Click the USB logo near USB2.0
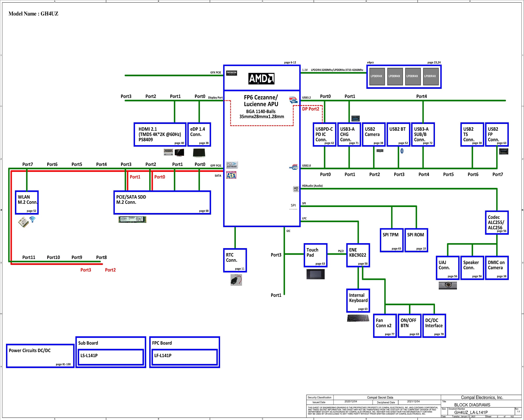Viewport: 524px width, 420px height. (x=294, y=167)
